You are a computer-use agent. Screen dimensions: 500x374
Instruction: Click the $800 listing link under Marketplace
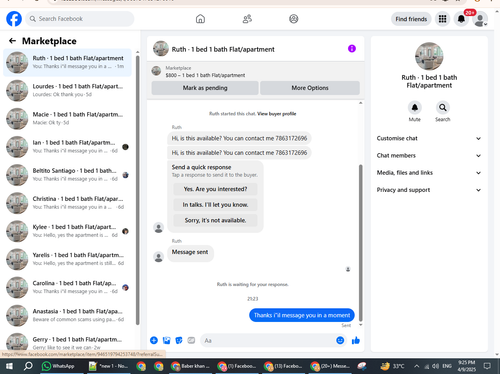(205, 75)
